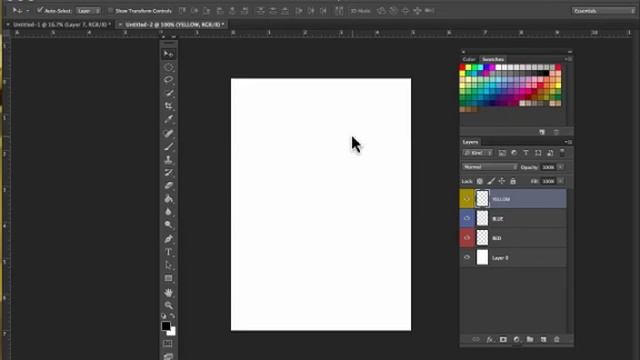Image resolution: width=640 pixels, height=360 pixels.
Task: Switch to the Color panel tab
Action: (469, 59)
